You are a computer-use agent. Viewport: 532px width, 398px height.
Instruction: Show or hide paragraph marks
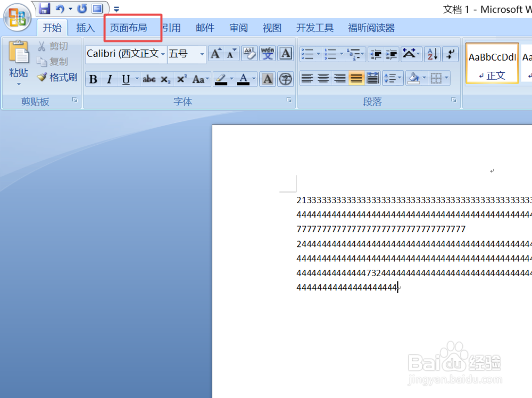click(x=450, y=54)
